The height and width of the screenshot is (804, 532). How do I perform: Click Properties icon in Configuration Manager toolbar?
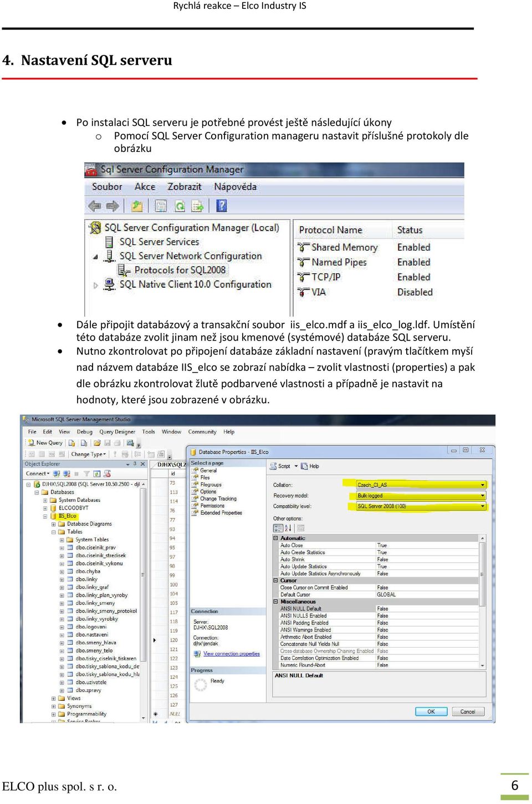161,206
